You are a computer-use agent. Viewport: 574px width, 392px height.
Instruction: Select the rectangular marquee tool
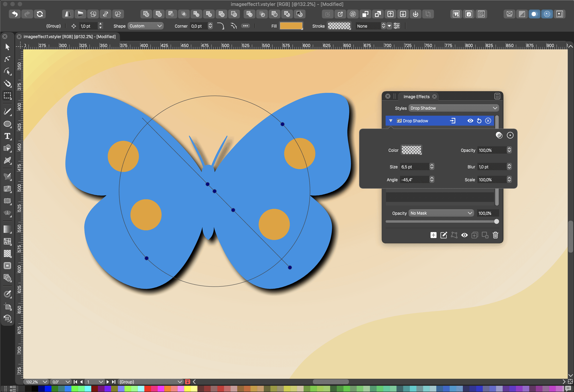(x=7, y=96)
